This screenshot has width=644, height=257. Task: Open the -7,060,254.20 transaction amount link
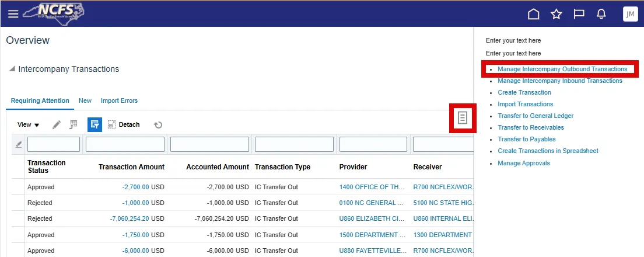[x=129, y=219]
